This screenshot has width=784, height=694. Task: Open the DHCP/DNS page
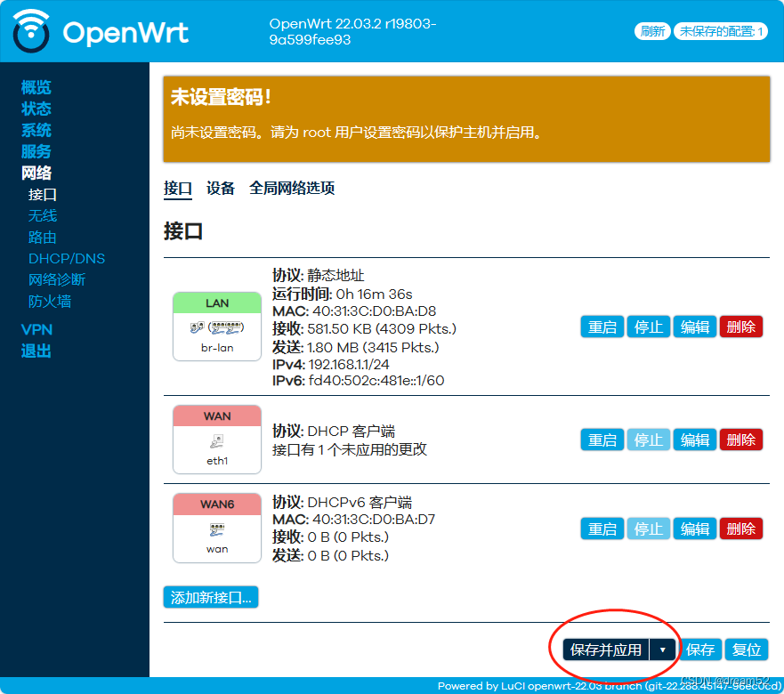point(67,259)
